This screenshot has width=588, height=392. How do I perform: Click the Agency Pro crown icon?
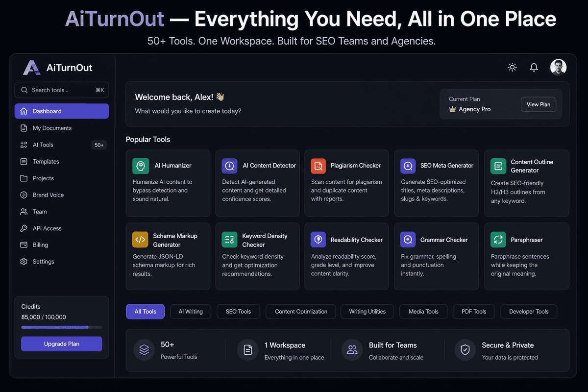[452, 109]
